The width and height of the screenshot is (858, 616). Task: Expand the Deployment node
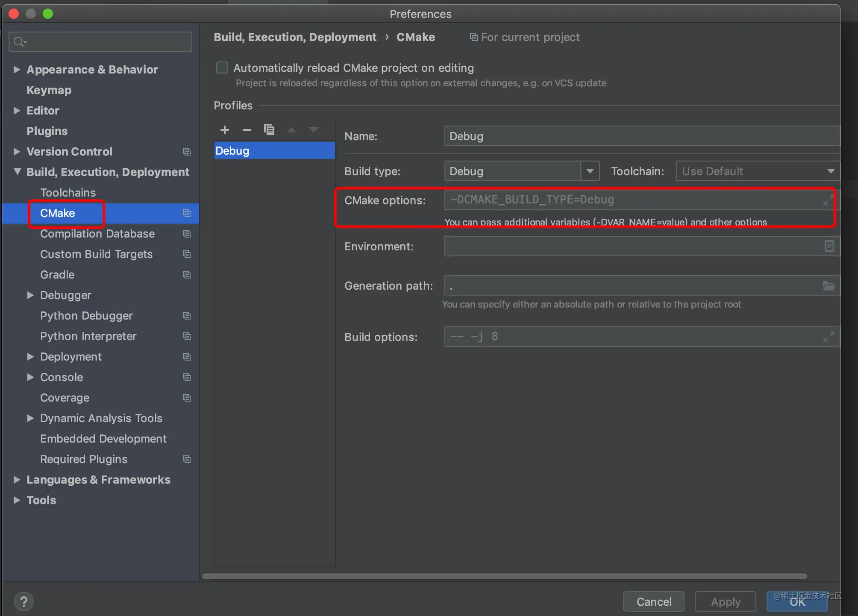coord(30,356)
